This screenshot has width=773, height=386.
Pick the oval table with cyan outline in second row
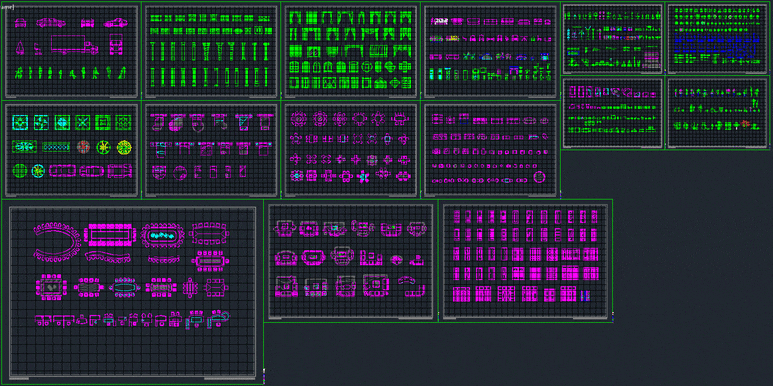(124, 287)
